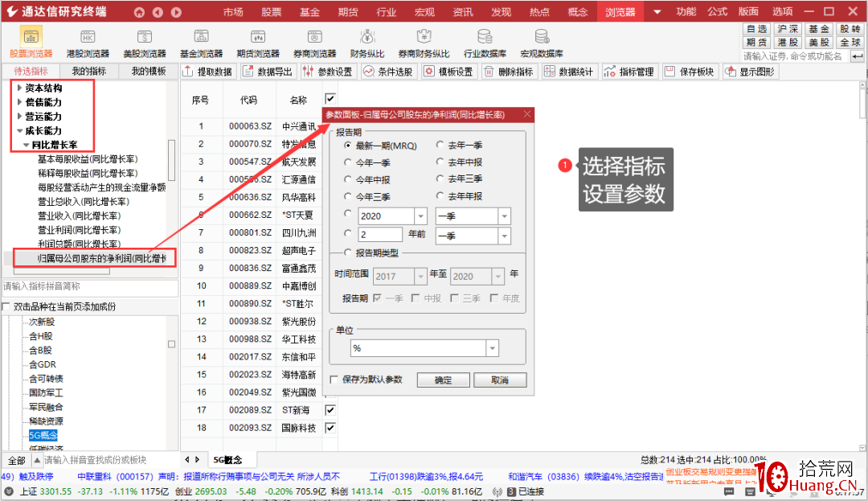Open the 美股浏览器 browser icon

[145, 43]
